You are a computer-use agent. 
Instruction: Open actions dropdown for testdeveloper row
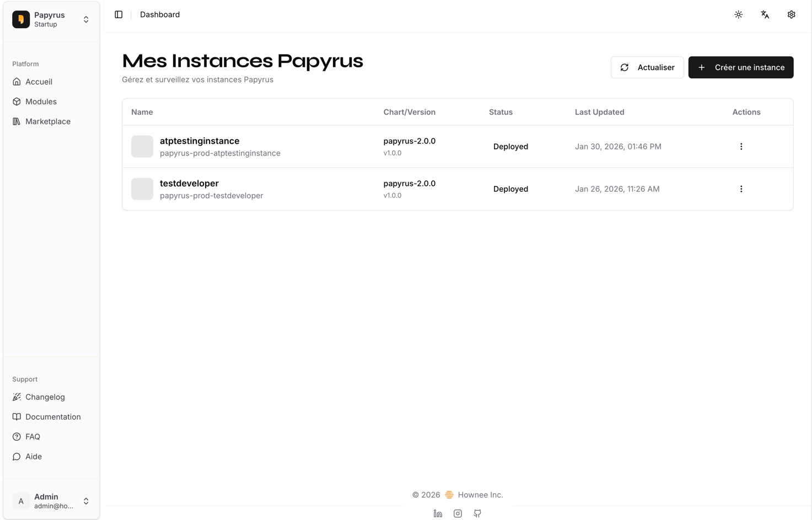pos(741,189)
